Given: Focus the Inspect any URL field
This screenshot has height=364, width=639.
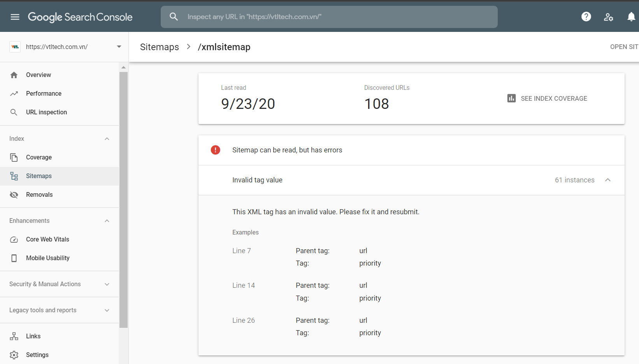Looking at the screenshot, I should point(329,17).
